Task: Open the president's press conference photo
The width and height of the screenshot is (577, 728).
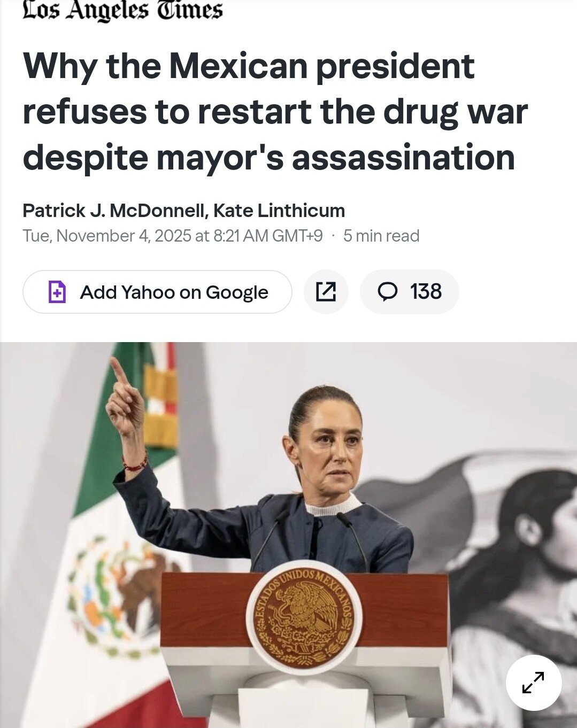Action: (289, 535)
